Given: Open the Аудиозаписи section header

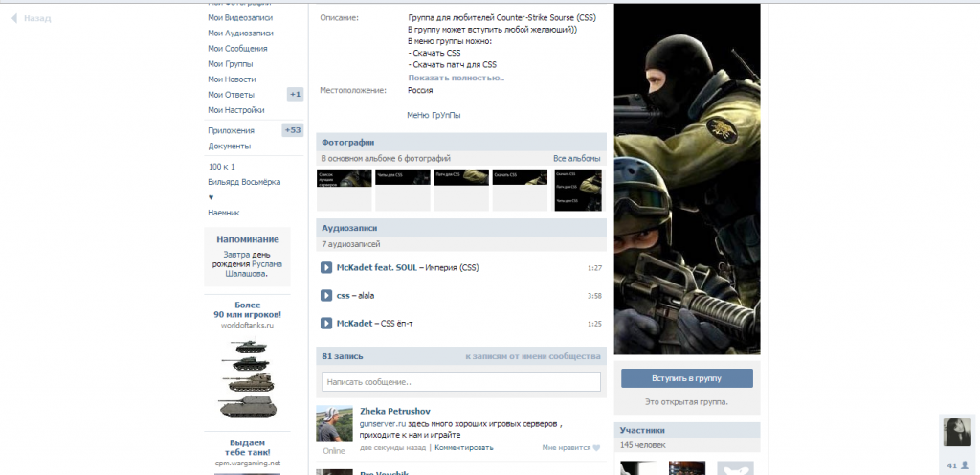Looking at the screenshot, I should click(349, 229).
